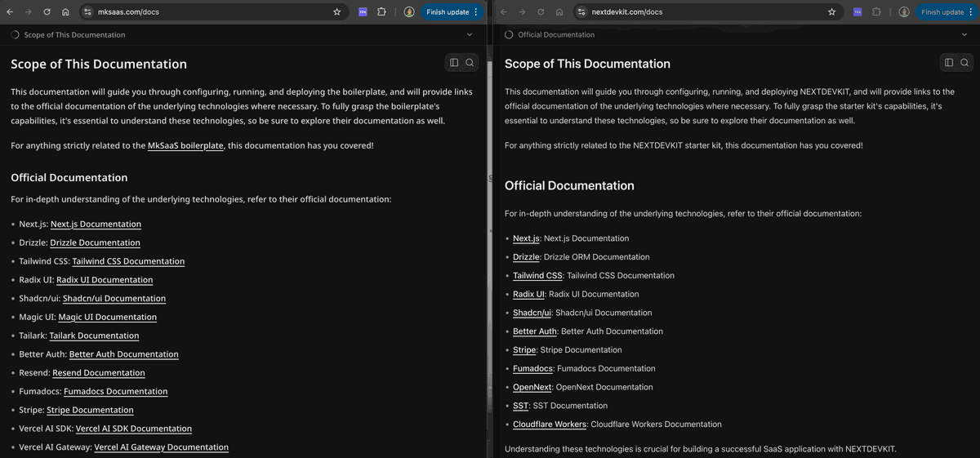Open the SST link on the nextdevkit page
The height and width of the screenshot is (458, 980).
pos(520,406)
